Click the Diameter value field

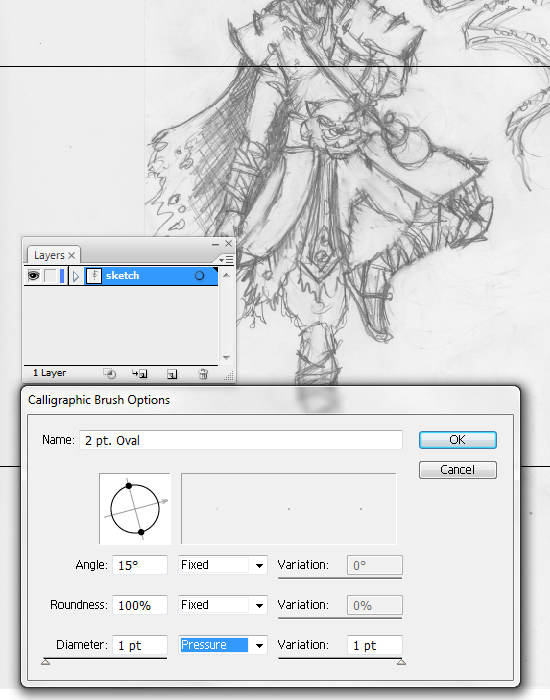tap(140, 645)
